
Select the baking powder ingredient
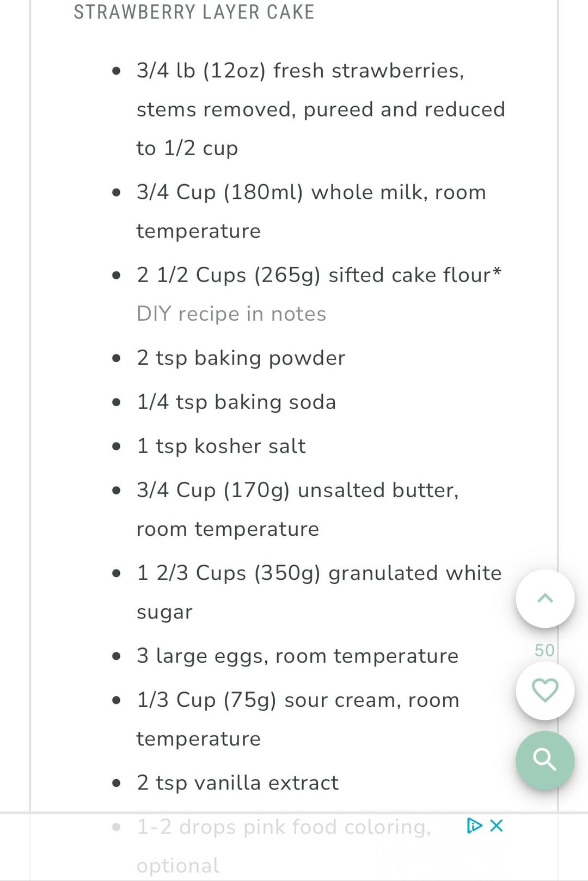241,358
